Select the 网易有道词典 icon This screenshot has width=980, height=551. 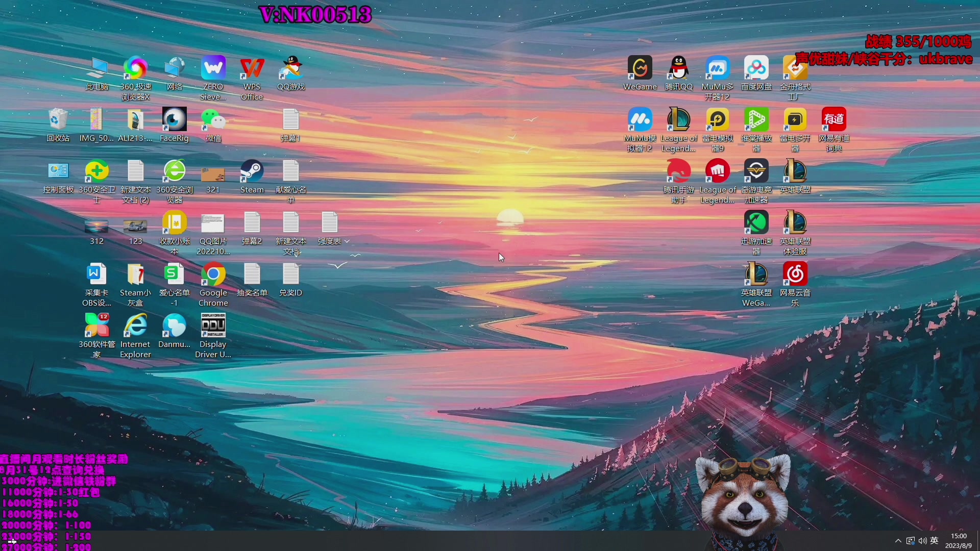834,120
